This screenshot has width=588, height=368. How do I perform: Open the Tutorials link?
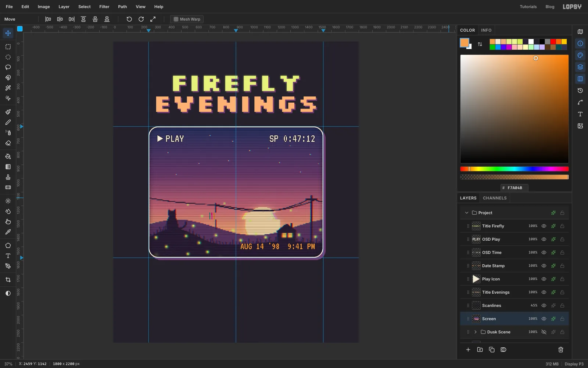528,7
